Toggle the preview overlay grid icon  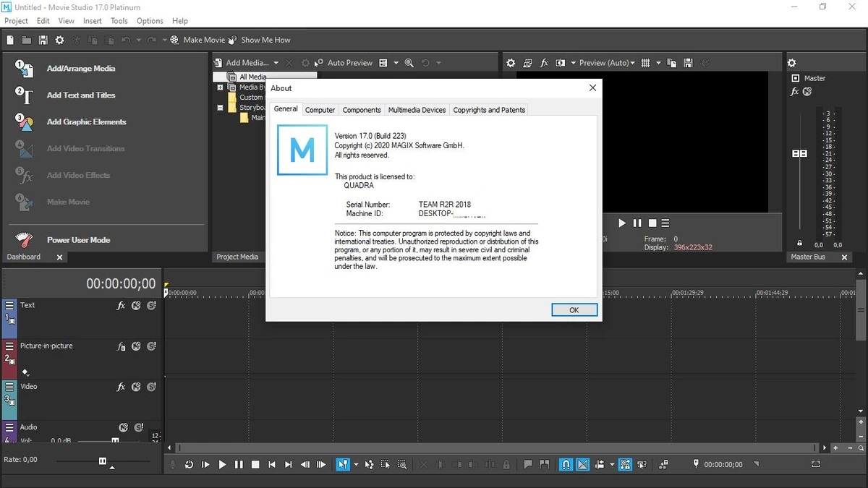pyautogui.click(x=646, y=63)
